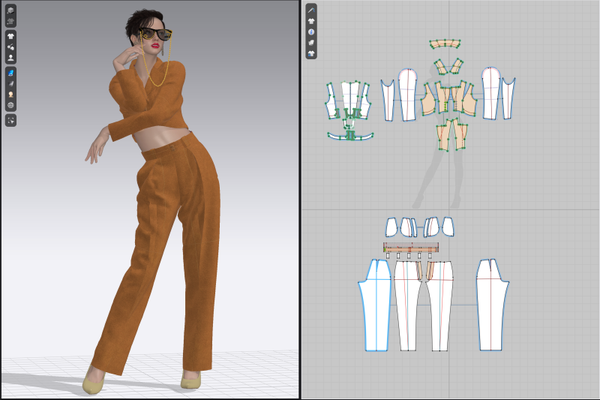This screenshot has width=600, height=400.
Task: Click the avatar head display icon
Action: tap(11, 94)
